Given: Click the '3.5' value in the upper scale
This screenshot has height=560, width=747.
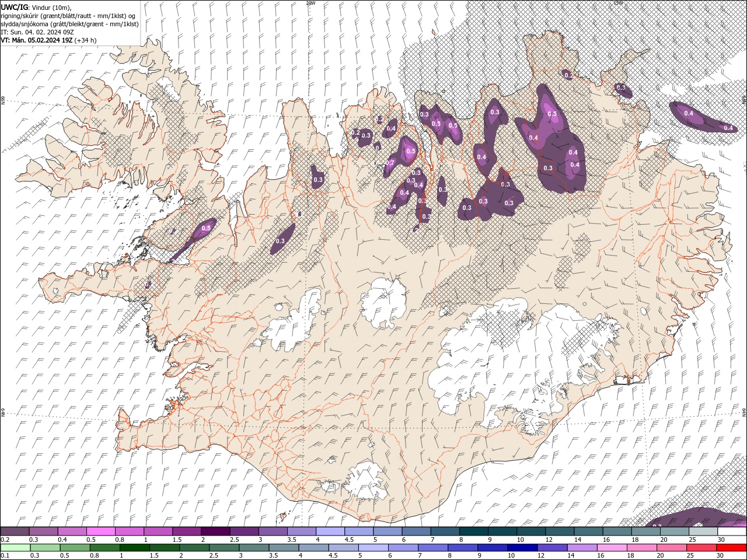Looking at the screenshot, I should pos(292,540).
